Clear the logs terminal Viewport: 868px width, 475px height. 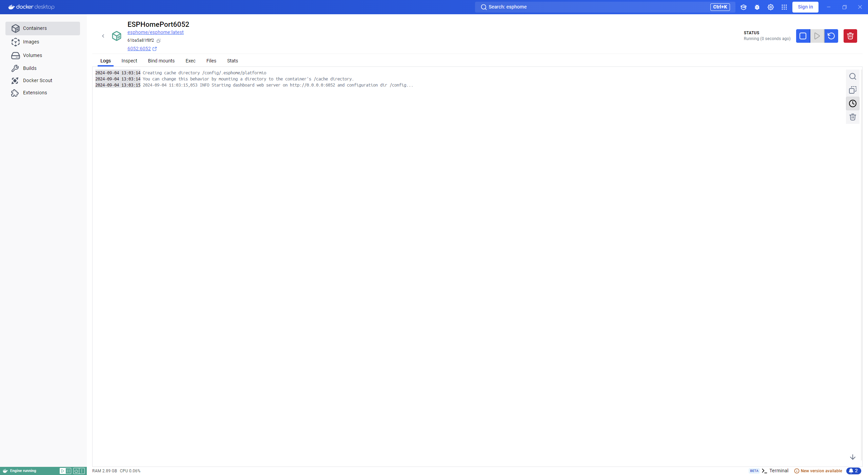[853, 117]
